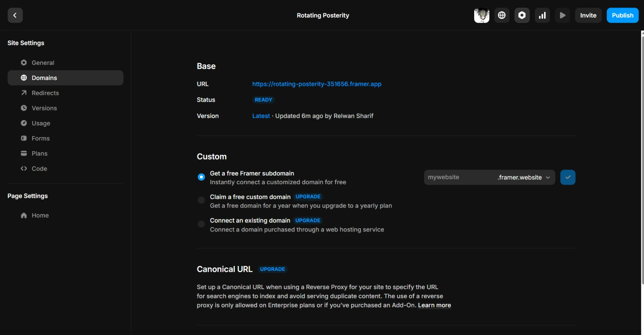Click the Canonical URL heading
The height and width of the screenshot is (335, 644).
point(225,269)
